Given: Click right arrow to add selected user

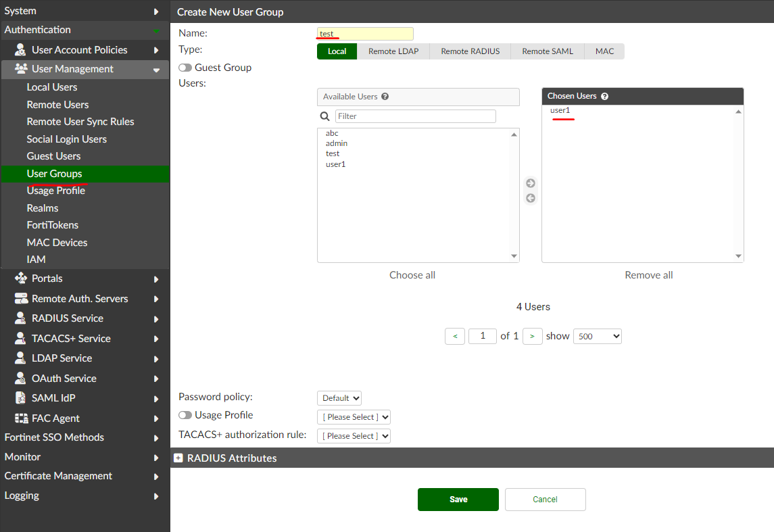Looking at the screenshot, I should point(531,183).
